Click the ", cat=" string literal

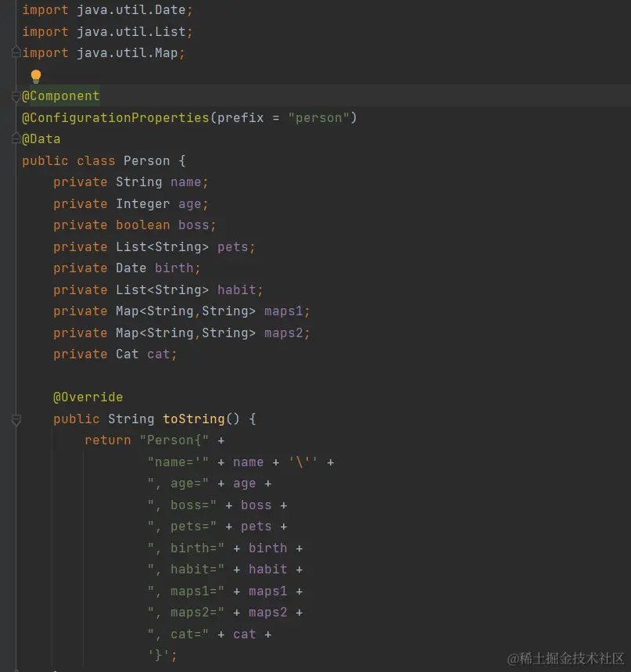coord(177,634)
